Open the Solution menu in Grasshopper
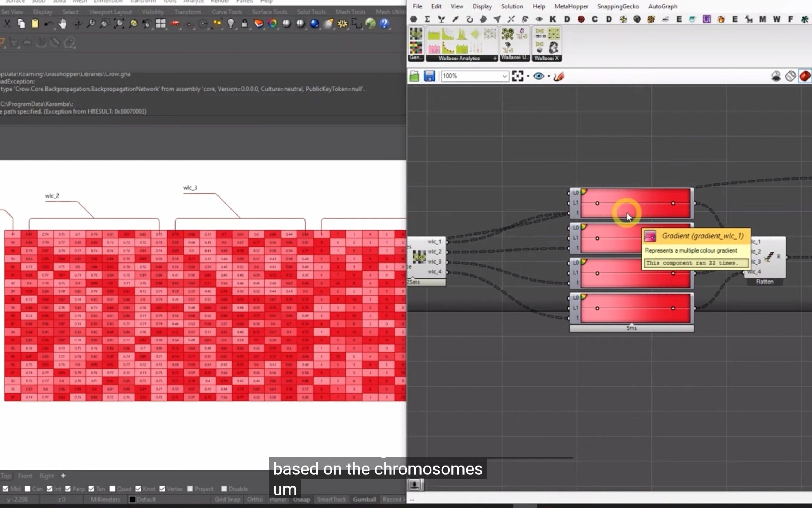812x508 pixels. pos(512,6)
